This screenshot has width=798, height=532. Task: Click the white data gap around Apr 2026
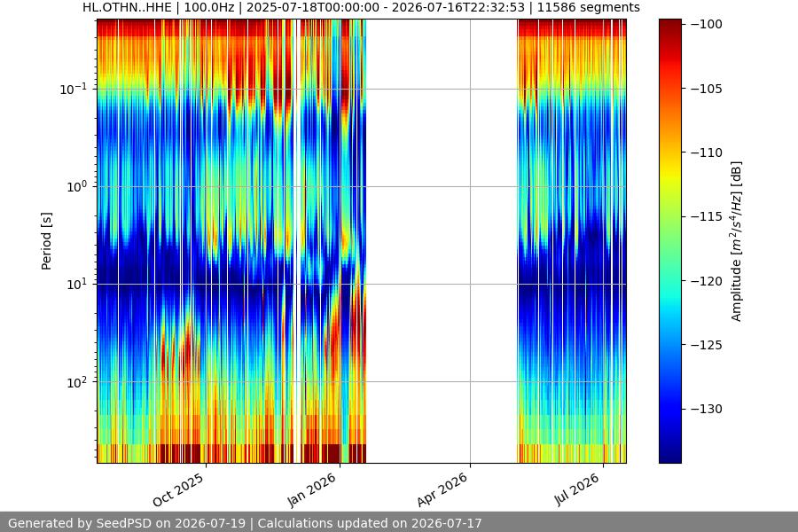click(442, 241)
